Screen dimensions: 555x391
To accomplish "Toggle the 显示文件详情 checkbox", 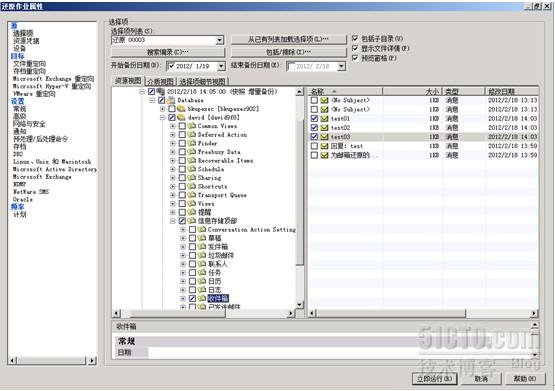I will coord(355,48).
